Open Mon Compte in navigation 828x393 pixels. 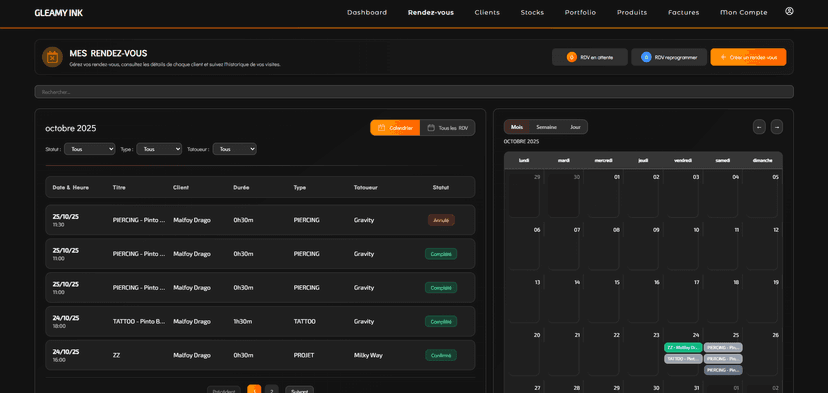coord(744,13)
